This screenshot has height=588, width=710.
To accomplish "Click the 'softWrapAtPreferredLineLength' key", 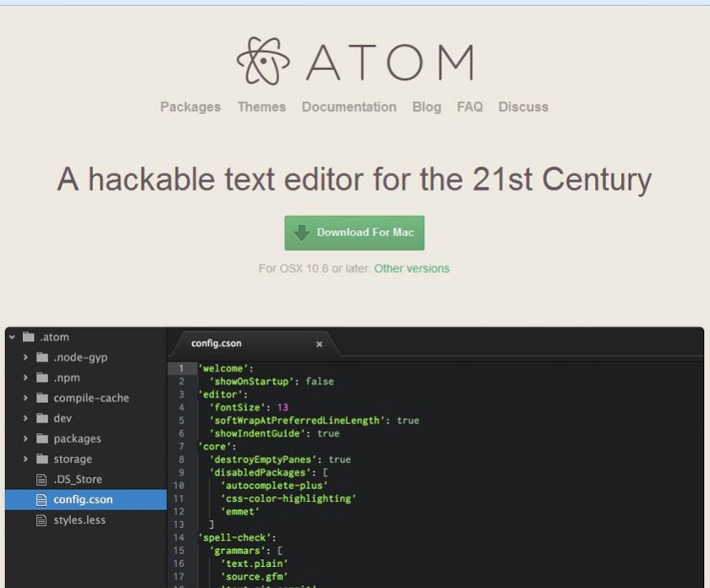I will coord(298,420).
